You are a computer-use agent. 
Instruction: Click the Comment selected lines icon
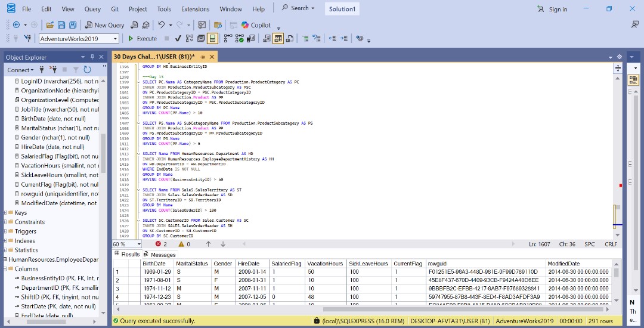(305, 38)
